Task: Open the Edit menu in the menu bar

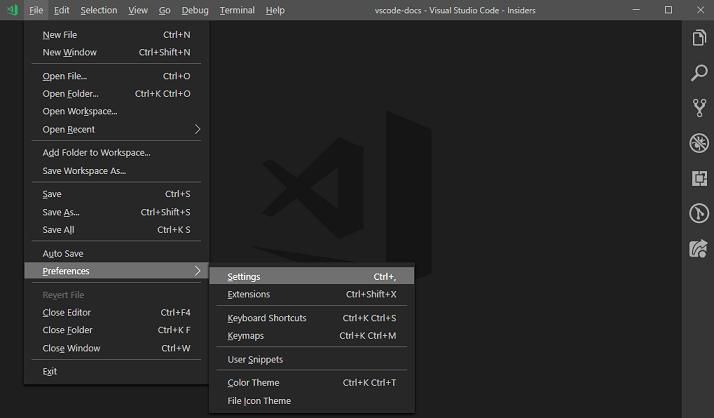Action: click(62, 10)
